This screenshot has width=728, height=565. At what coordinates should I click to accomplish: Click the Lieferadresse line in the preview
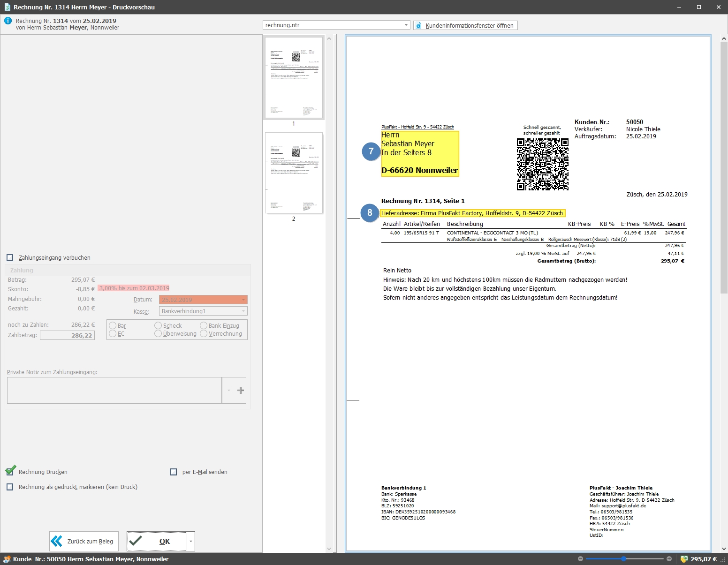click(472, 213)
